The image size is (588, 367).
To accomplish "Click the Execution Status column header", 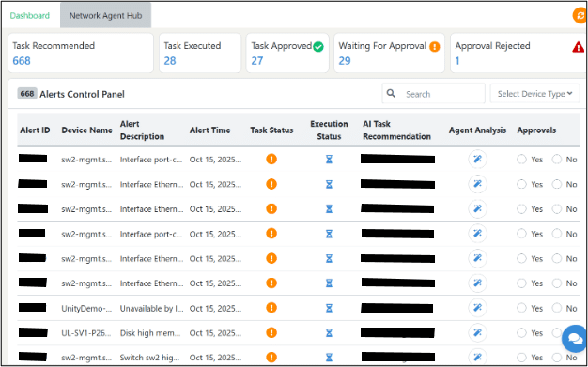I will pos(329,130).
